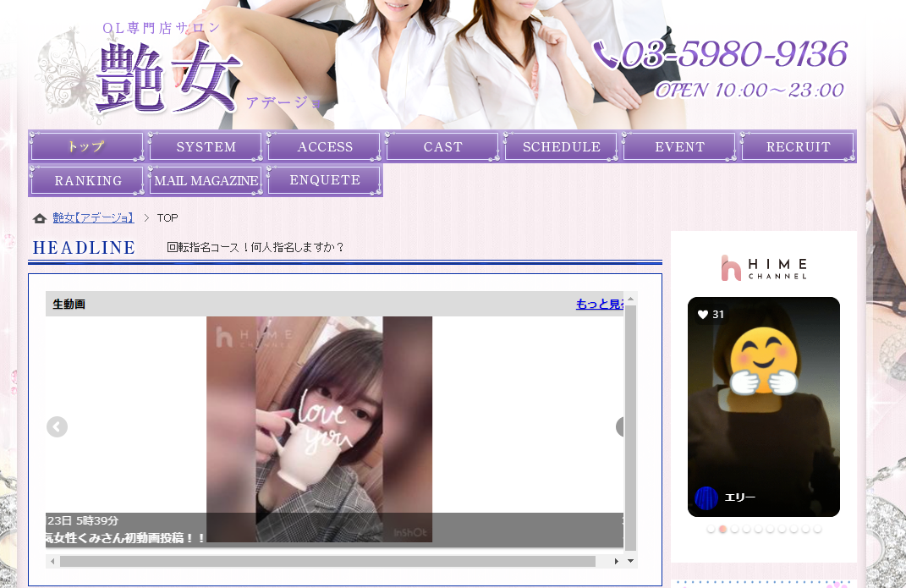
Task: Click the 艶女【アデージョ】 breadcrumb link
Action: pyautogui.click(x=93, y=217)
